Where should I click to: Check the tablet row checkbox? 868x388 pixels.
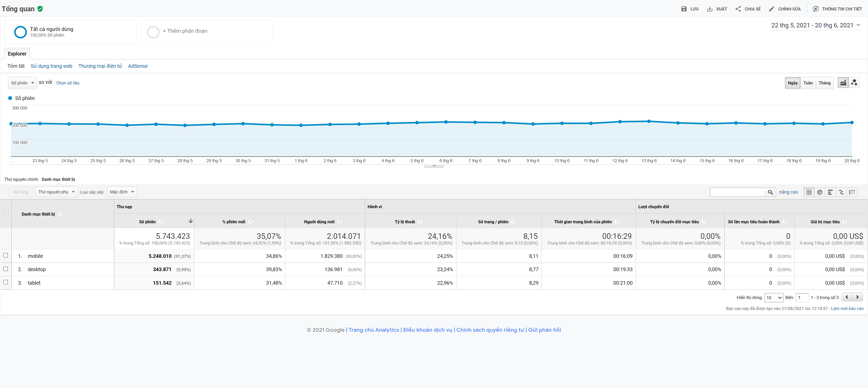coord(6,282)
